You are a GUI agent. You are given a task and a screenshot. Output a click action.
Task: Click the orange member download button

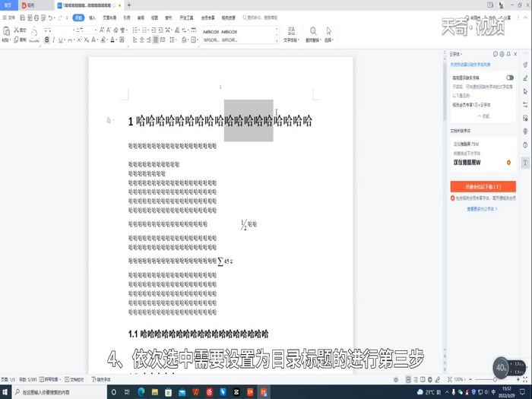(483, 186)
